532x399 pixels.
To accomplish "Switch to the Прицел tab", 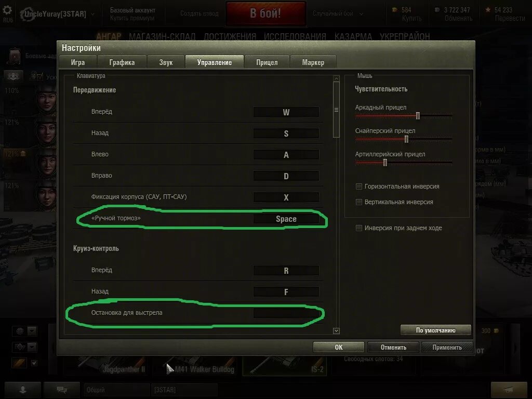I will point(267,62).
